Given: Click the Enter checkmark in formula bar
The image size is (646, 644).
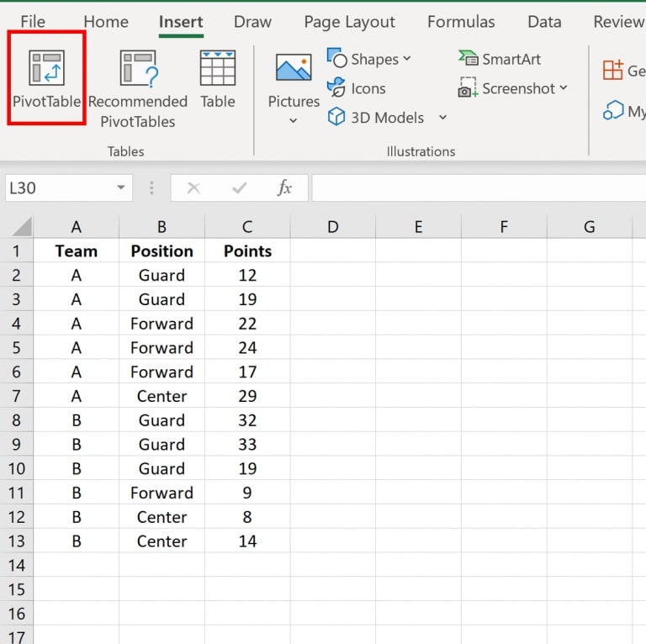Looking at the screenshot, I should [239, 188].
